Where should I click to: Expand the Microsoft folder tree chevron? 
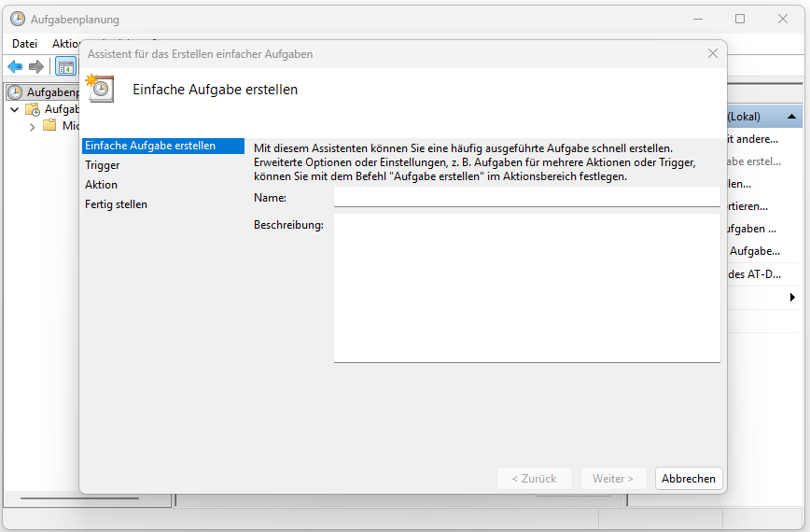point(32,126)
